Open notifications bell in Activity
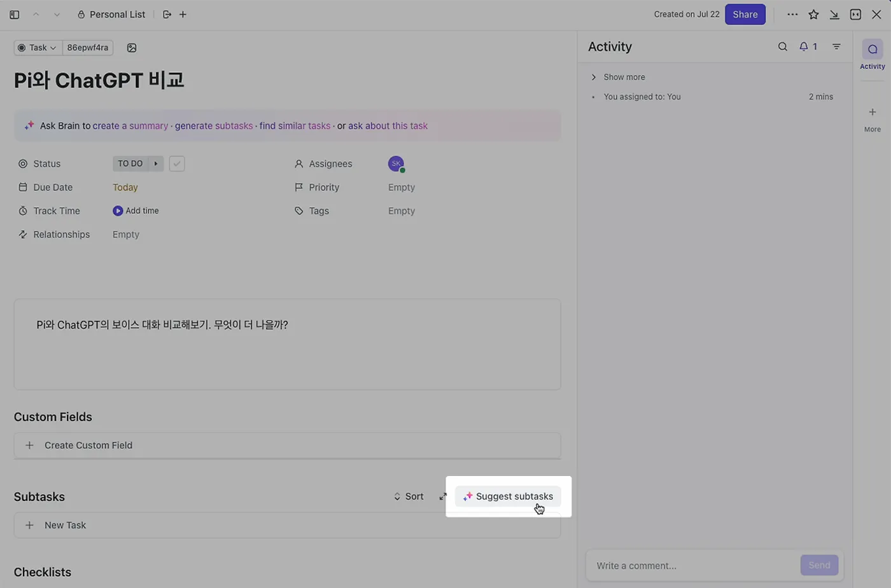Screen dimensions: 891x588 click(x=808, y=46)
